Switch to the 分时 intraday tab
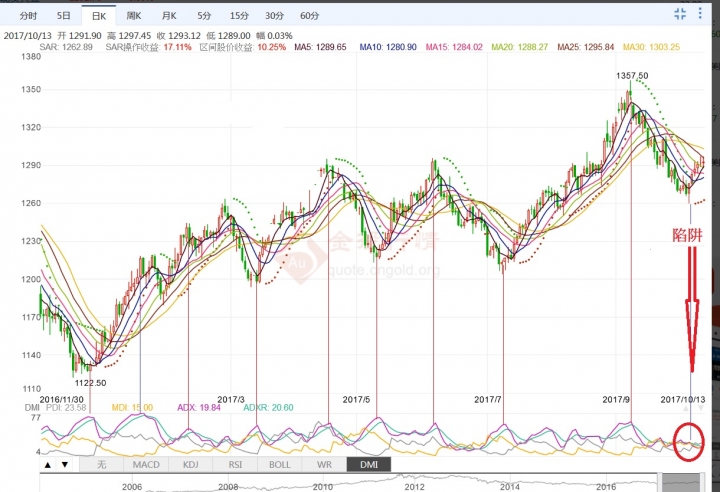The height and width of the screenshot is (492, 720). click(28, 16)
